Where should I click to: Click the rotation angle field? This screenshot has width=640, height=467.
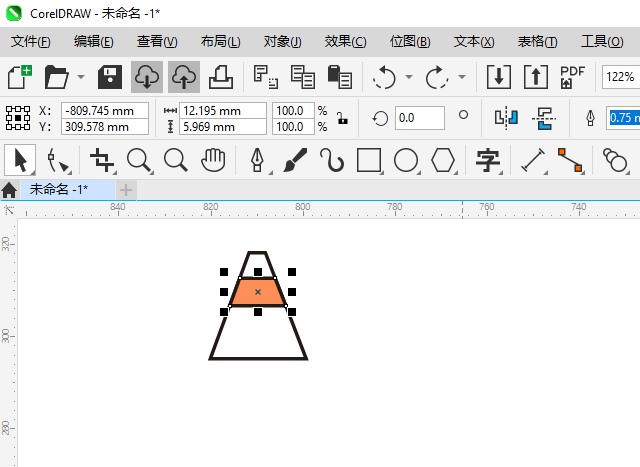pyautogui.click(x=420, y=118)
